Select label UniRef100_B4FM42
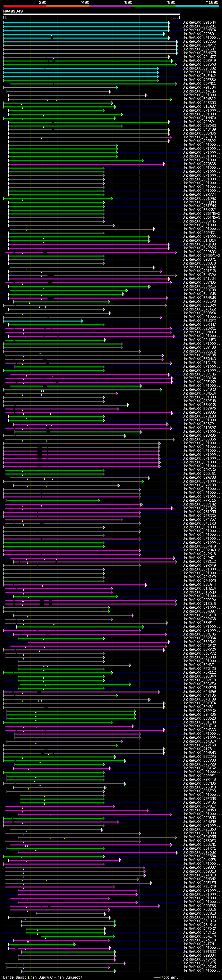Image resolution: width=222 pixels, height=980 pixels. [199, 76]
